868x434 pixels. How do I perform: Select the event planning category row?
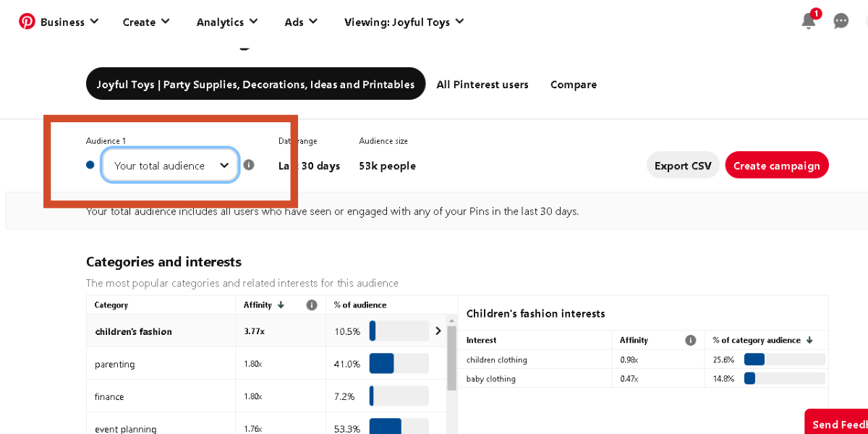click(126, 429)
